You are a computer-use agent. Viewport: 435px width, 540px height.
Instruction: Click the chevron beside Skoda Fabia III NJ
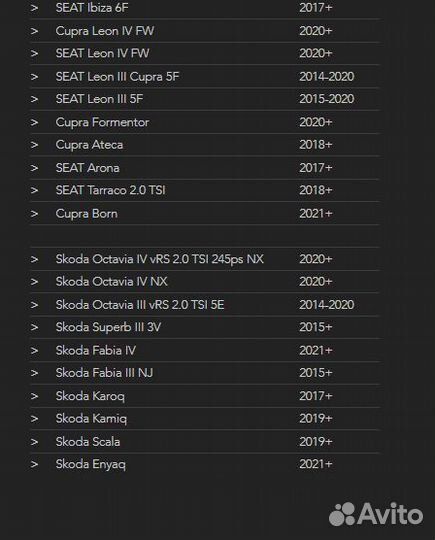pyautogui.click(x=34, y=373)
